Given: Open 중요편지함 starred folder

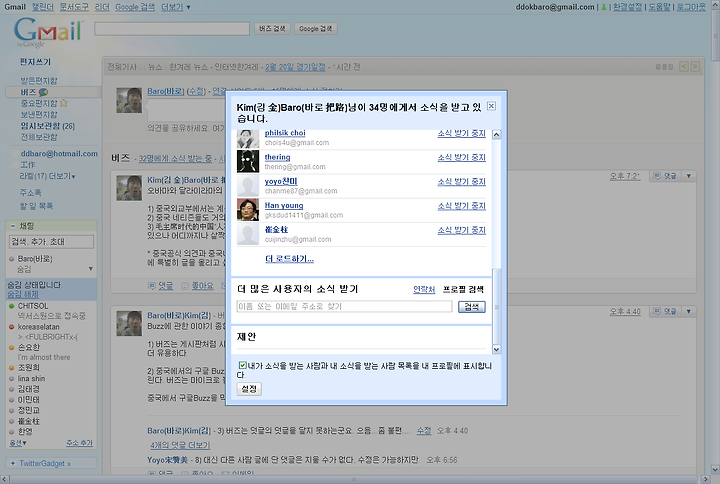Looking at the screenshot, I should pyautogui.click(x=39, y=103).
